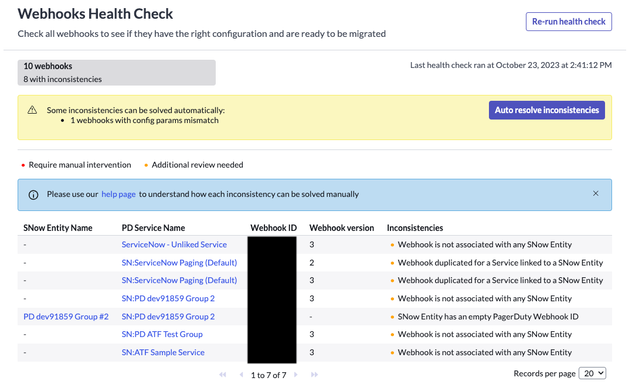Click the info icon in blue banner
The image size is (632, 388).
(33, 195)
